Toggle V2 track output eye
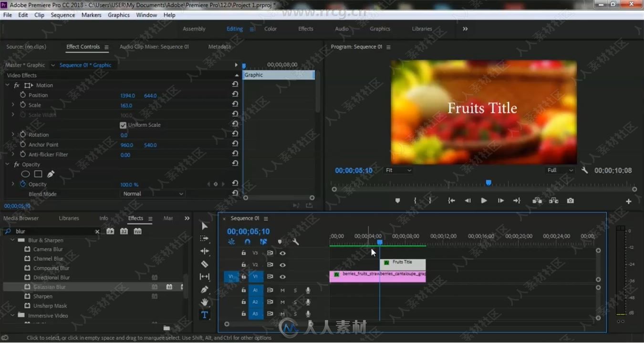This screenshot has width=644, height=343. [282, 265]
